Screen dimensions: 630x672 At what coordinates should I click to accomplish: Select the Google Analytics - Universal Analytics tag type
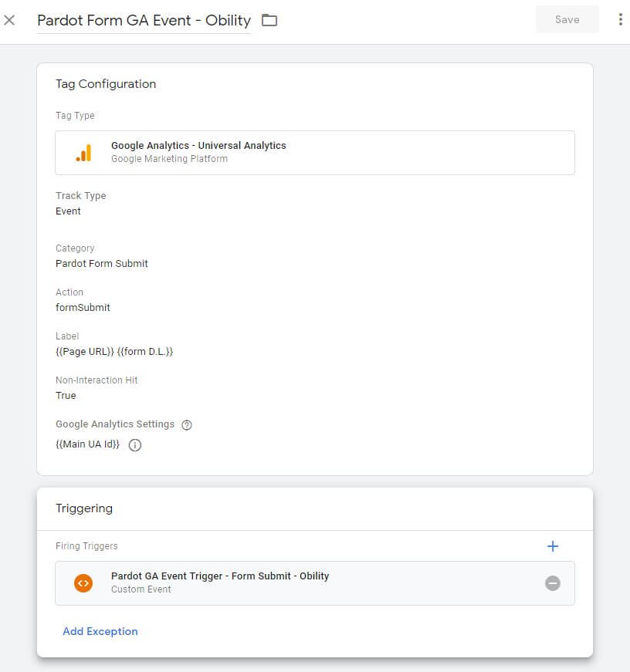pyautogui.click(x=198, y=146)
